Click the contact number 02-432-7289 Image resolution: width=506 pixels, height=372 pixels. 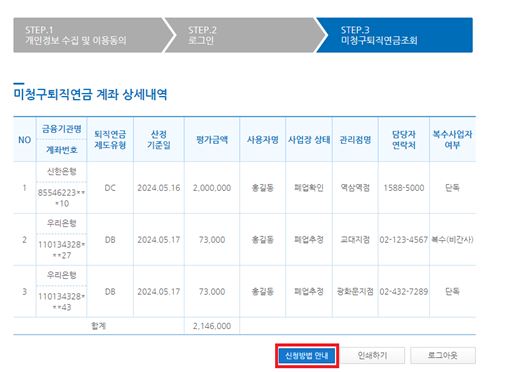pyautogui.click(x=404, y=292)
